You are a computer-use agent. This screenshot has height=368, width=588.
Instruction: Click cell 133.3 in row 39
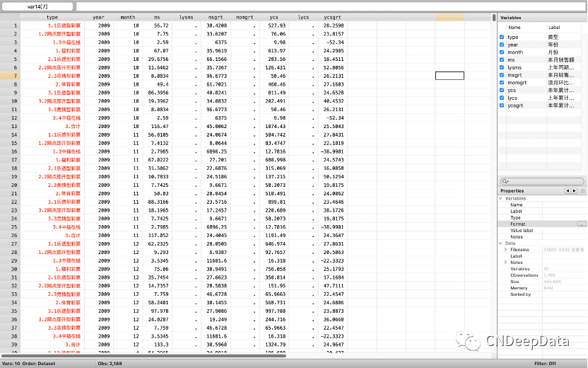tap(157, 345)
